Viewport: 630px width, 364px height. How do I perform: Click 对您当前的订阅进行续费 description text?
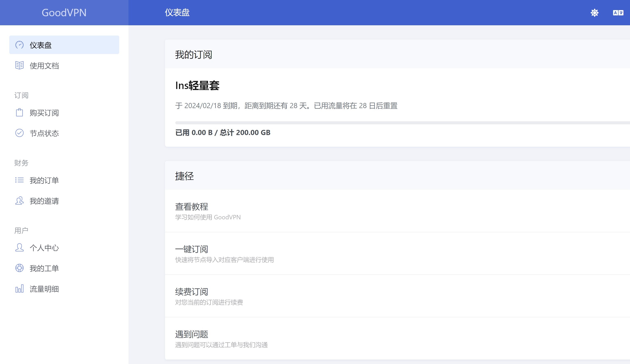click(x=209, y=302)
